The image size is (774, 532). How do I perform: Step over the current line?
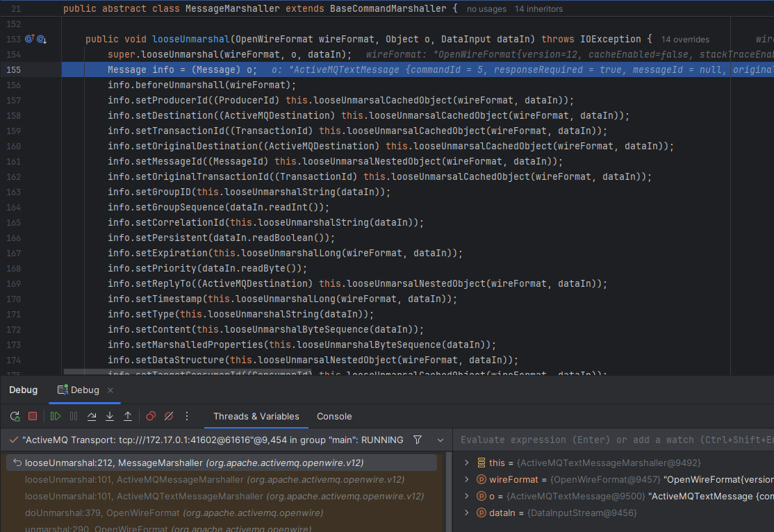[92, 416]
